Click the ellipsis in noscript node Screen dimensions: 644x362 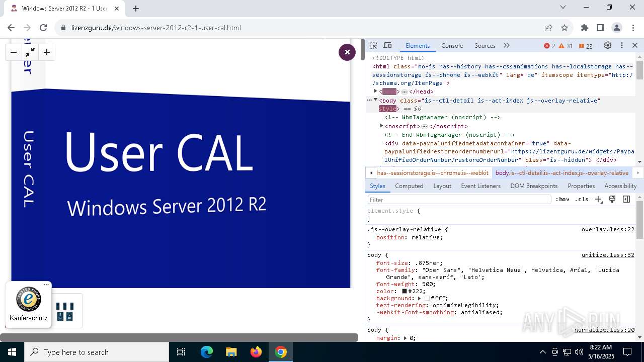(425, 126)
